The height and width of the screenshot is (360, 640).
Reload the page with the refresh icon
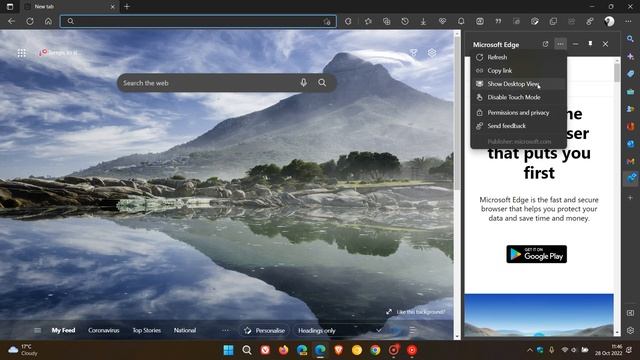tap(30, 21)
